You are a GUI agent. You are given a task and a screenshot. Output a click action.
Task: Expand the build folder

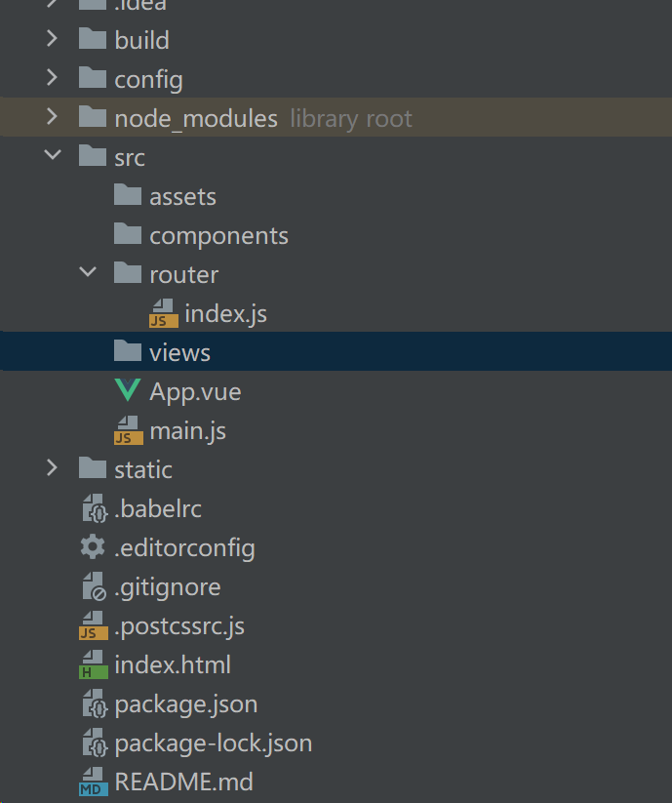pos(53,40)
